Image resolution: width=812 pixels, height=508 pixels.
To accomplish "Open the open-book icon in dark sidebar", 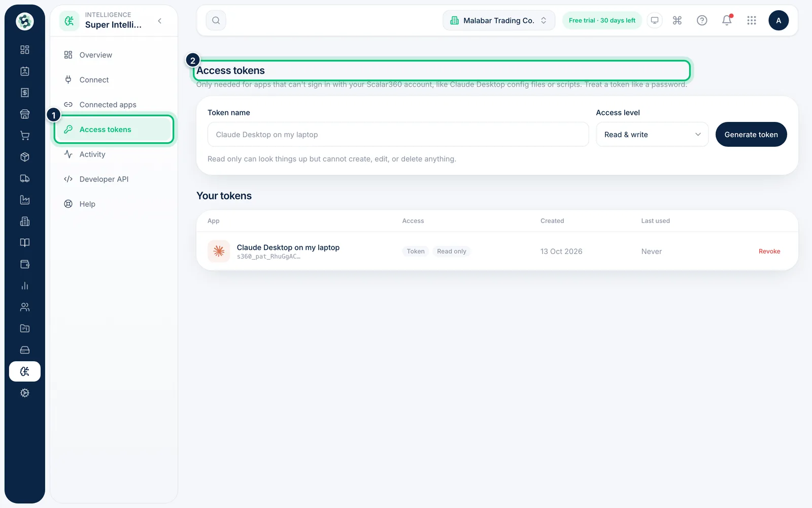I will (x=24, y=243).
